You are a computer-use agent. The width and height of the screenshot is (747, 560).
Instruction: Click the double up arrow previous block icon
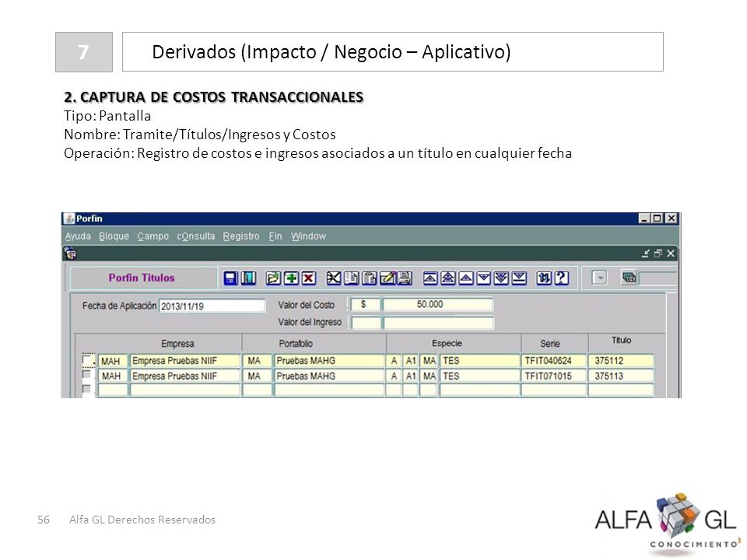[448, 278]
